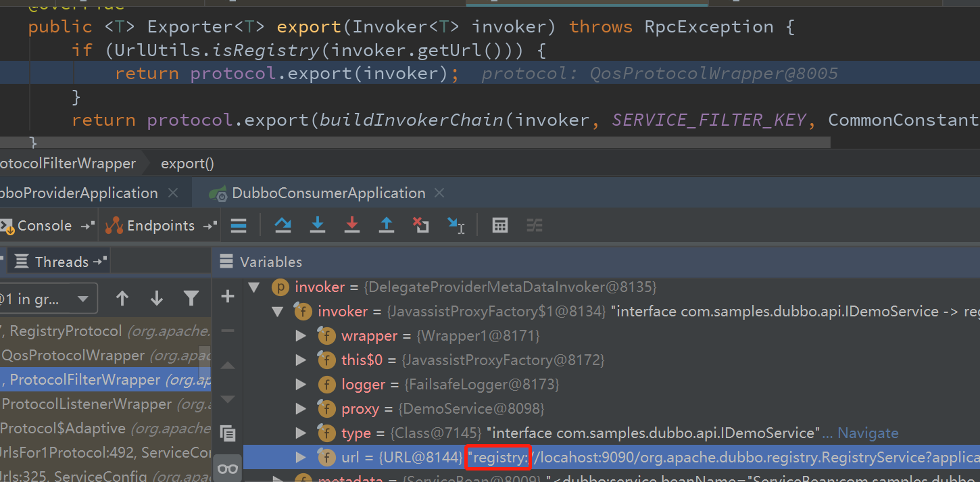Click the Run to Cursor icon

pyautogui.click(x=456, y=226)
